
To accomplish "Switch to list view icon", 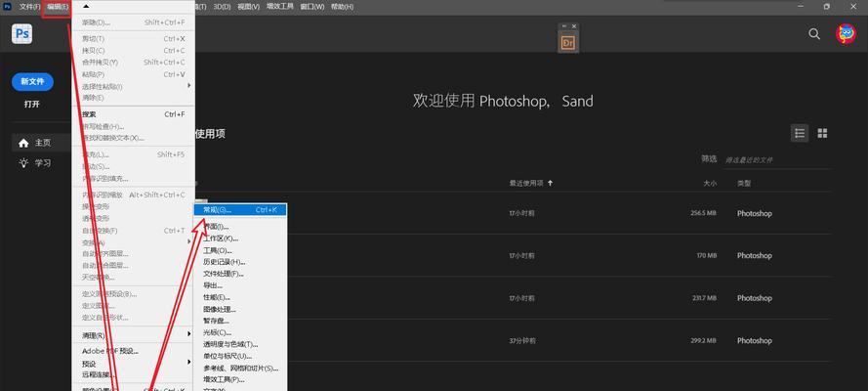I will point(800,133).
